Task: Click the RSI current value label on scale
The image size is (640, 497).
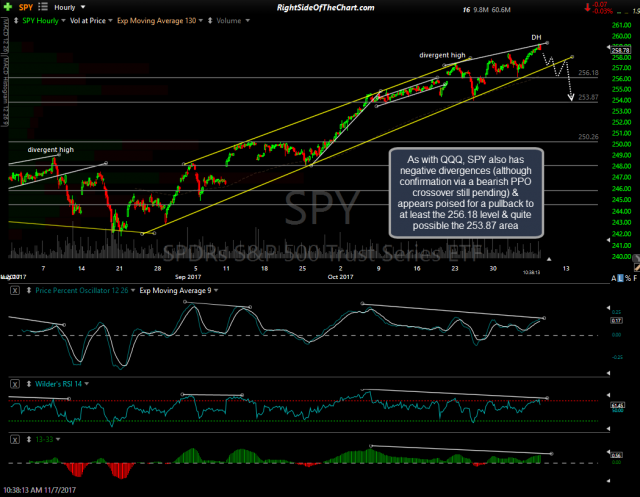Action: pos(617,405)
